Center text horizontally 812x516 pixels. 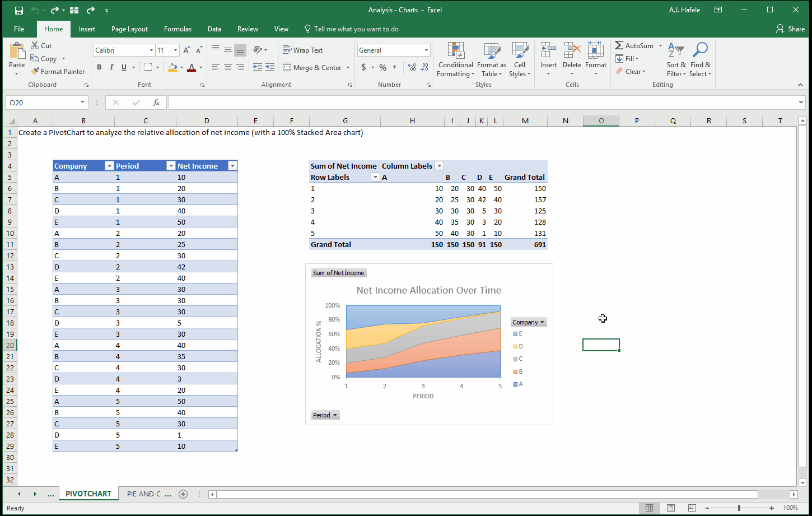coord(228,67)
